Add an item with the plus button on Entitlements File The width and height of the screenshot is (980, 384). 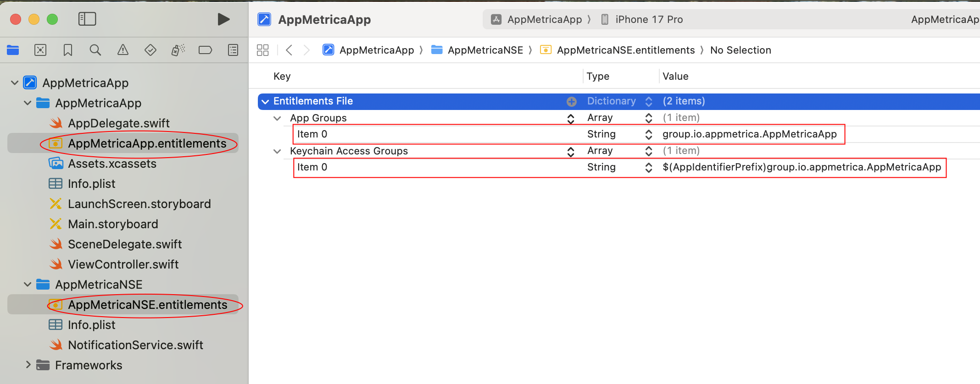point(572,101)
